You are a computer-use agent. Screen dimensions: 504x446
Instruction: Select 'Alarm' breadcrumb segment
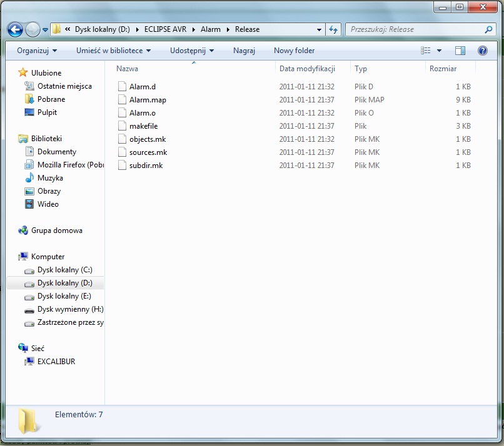coord(211,29)
